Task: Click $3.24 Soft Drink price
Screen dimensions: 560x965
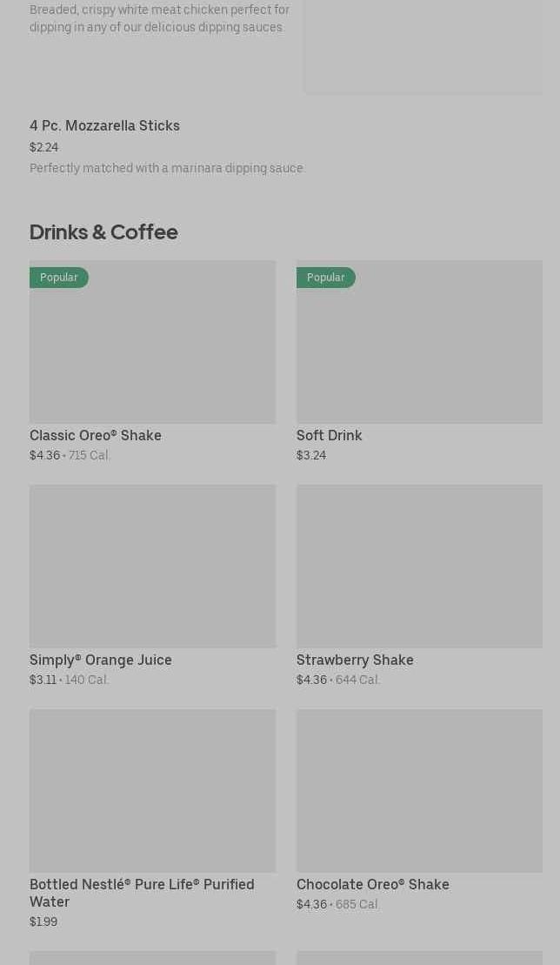Action: (x=311, y=455)
